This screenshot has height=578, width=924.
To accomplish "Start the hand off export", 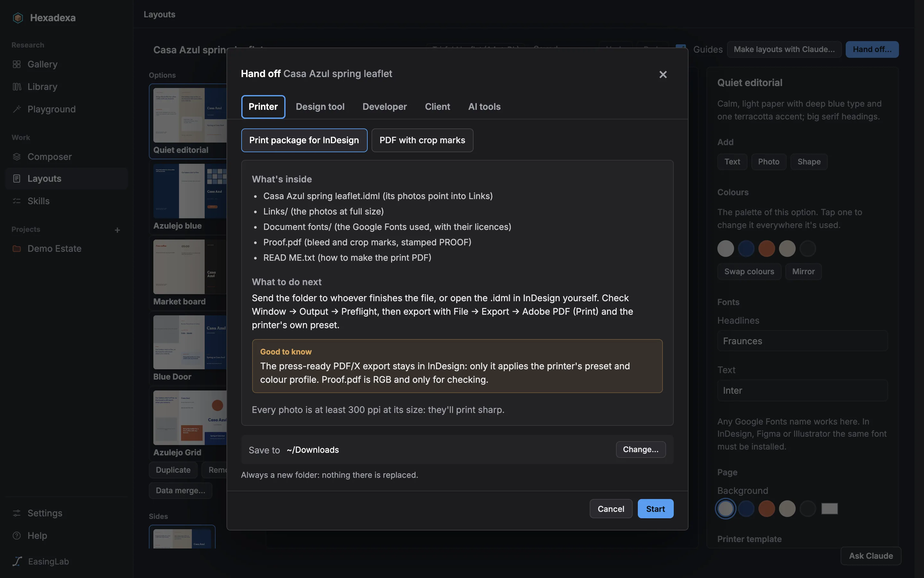I will coord(655,509).
